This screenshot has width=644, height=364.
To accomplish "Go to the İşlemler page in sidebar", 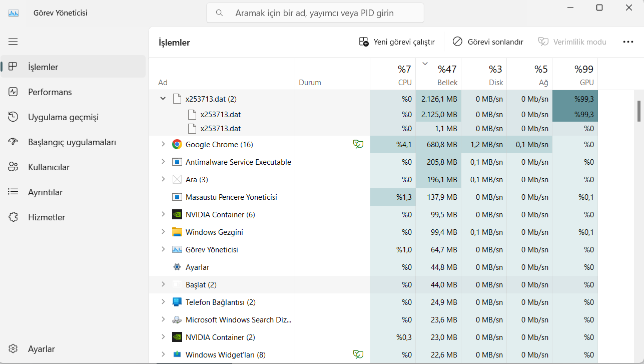I will coord(73,67).
